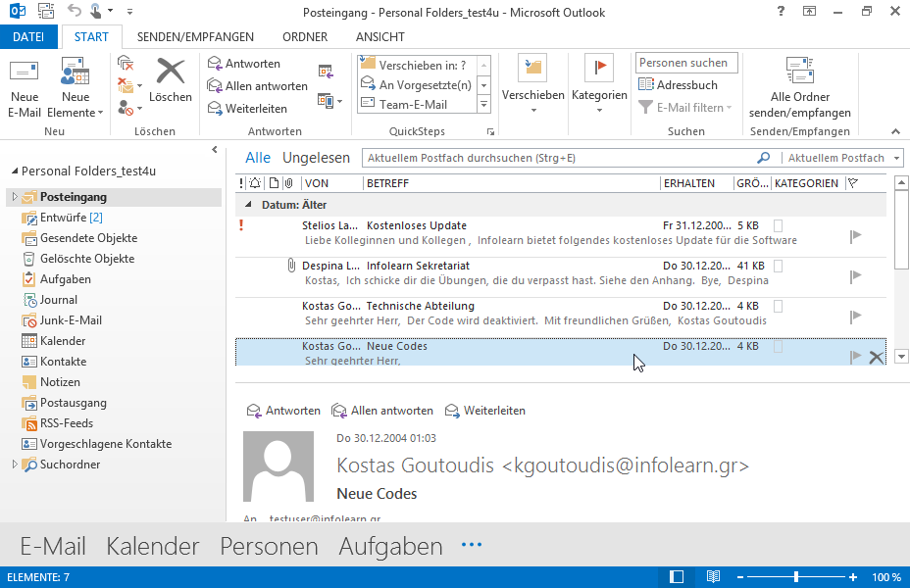Expand the Suchordner folder
This screenshot has height=588, width=910.
15,465
